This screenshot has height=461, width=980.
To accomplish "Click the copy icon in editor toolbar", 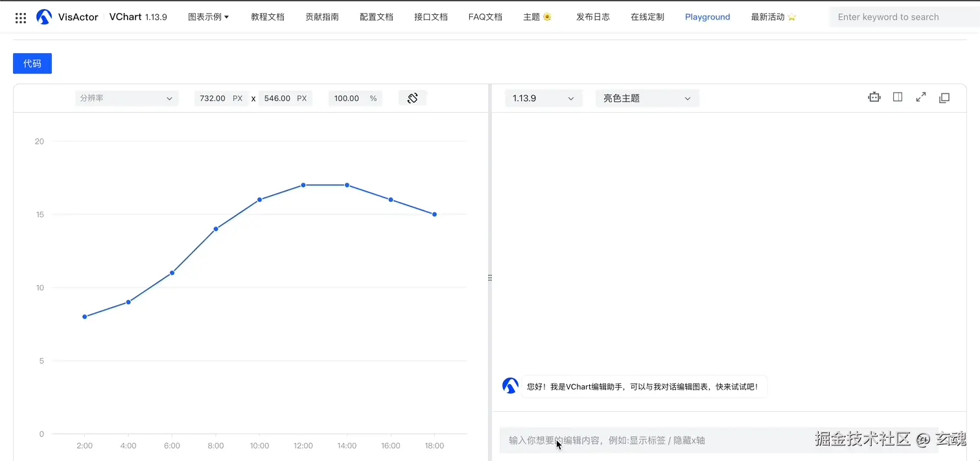I will point(944,98).
